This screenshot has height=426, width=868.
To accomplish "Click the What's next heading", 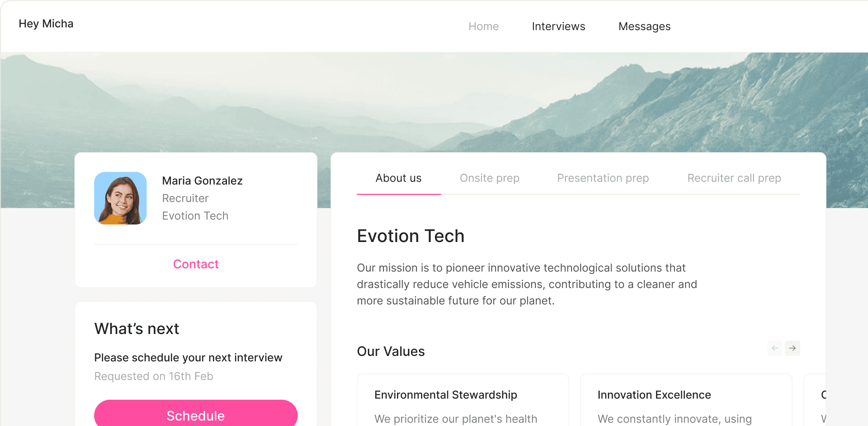I will (136, 329).
